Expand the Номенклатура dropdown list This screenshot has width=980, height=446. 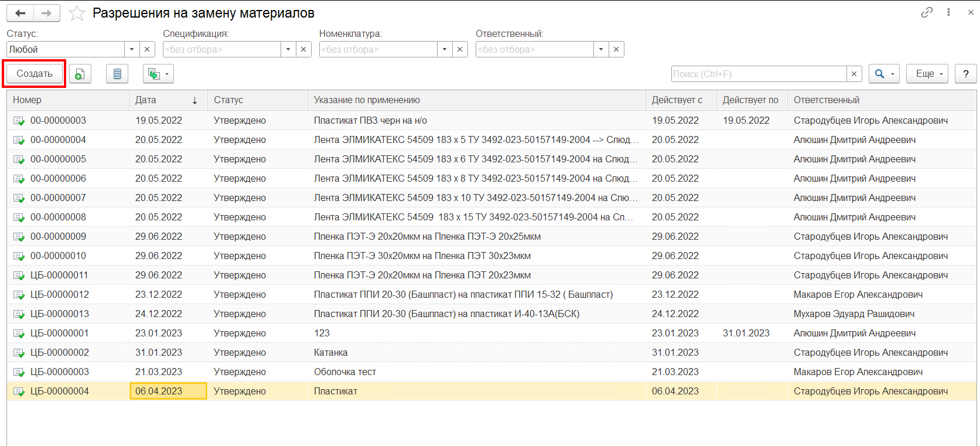tap(445, 49)
